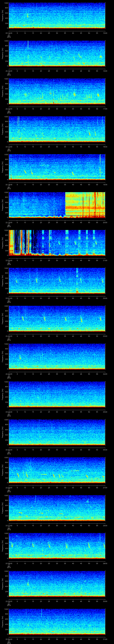Viewport: 114px width, 644px height.
Task: Click the spectrogram panel starting at 22:15:00
Action: point(57,54)
